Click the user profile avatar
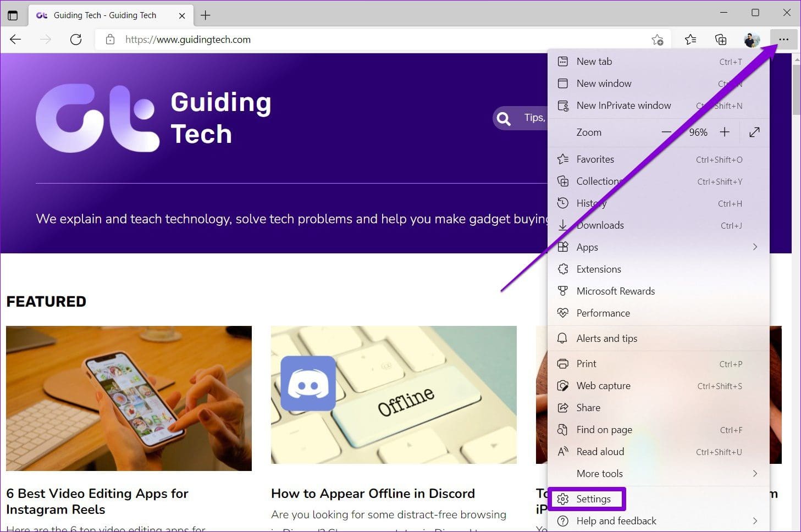801x532 pixels. pyautogui.click(x=752, y=40)
